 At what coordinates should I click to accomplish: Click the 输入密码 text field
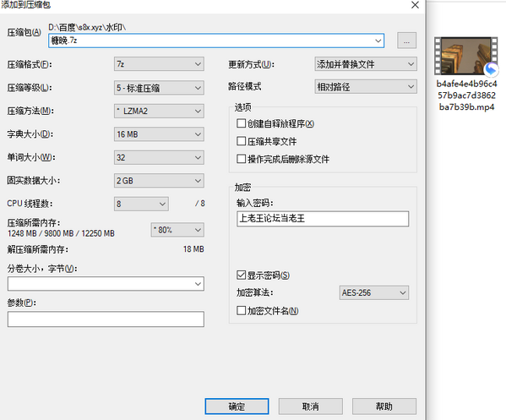323,219
